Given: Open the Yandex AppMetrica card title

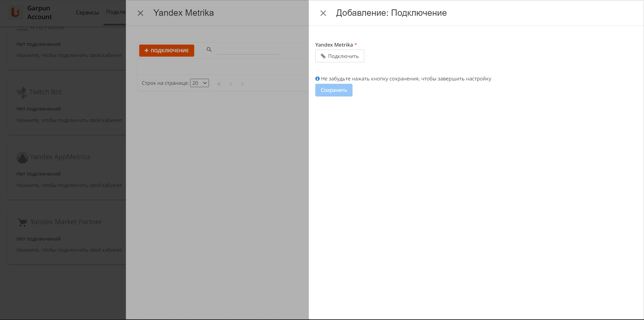Looking at the screenshot, I should [x=60, y=157].
